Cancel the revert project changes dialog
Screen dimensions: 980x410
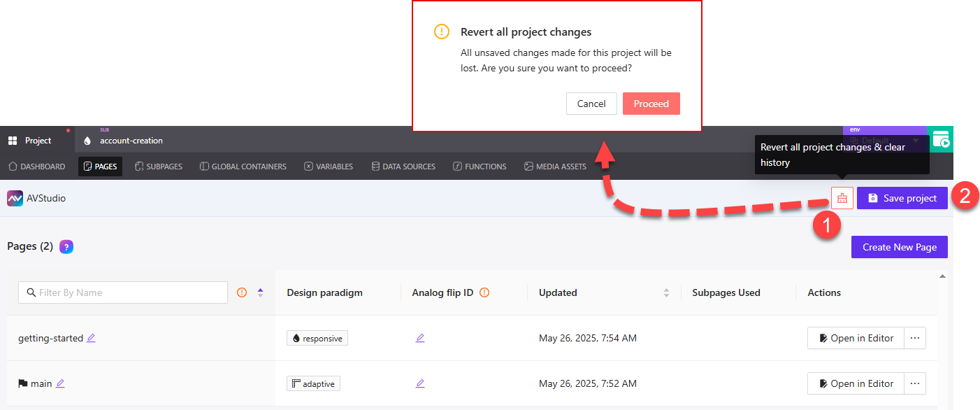tap(591, 103)
